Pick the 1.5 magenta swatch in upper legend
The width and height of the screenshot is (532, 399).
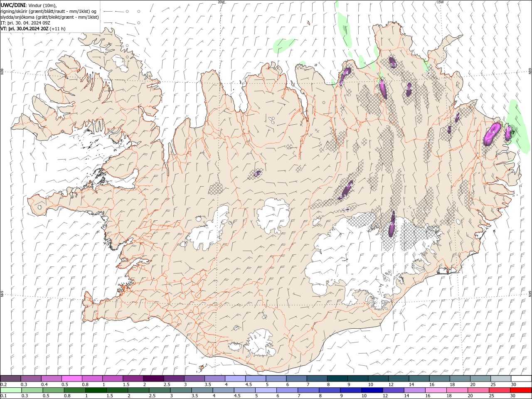tap(133, 378)
